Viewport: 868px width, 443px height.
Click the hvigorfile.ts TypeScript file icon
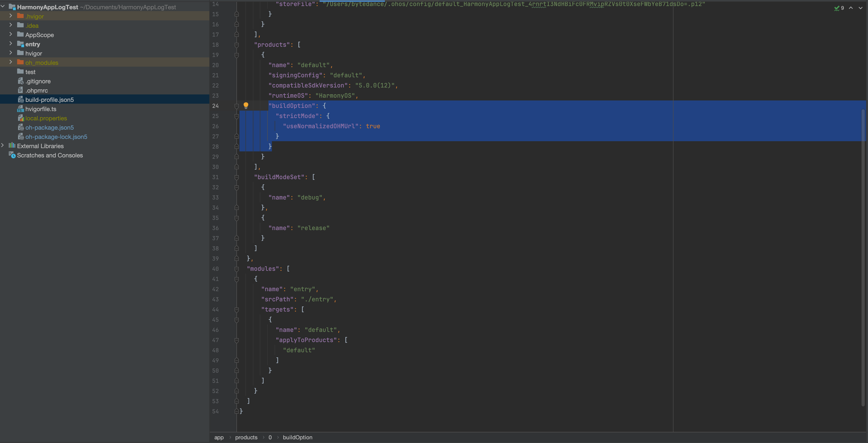21,109
